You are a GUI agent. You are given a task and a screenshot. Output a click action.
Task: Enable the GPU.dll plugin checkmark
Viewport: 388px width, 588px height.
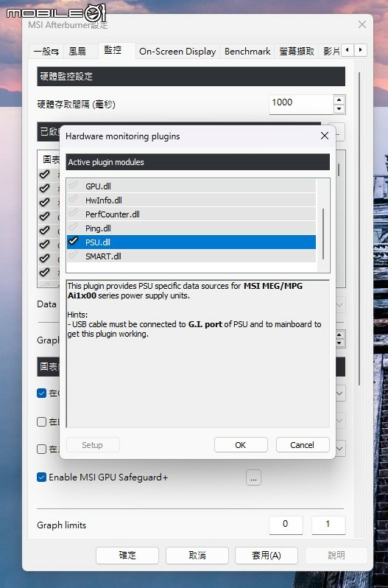point(74,185)
